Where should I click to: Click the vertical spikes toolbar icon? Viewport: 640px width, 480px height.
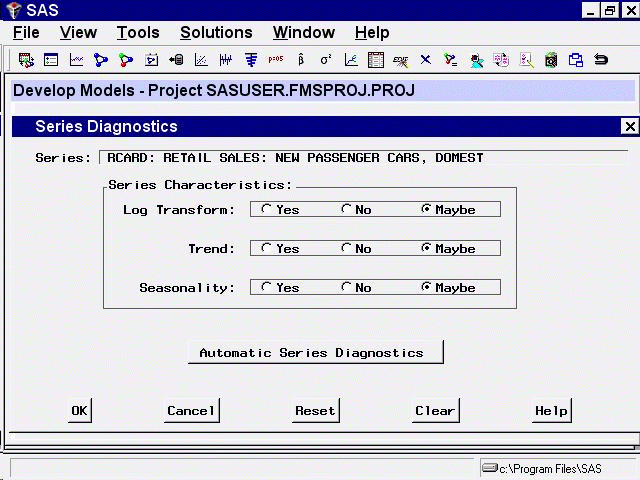(x=226, y=60)
